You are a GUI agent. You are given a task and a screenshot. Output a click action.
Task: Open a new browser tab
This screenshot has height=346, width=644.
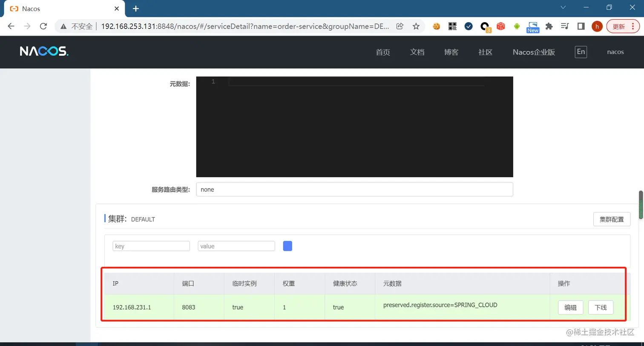pyautogui.click(x=136, y=9)
